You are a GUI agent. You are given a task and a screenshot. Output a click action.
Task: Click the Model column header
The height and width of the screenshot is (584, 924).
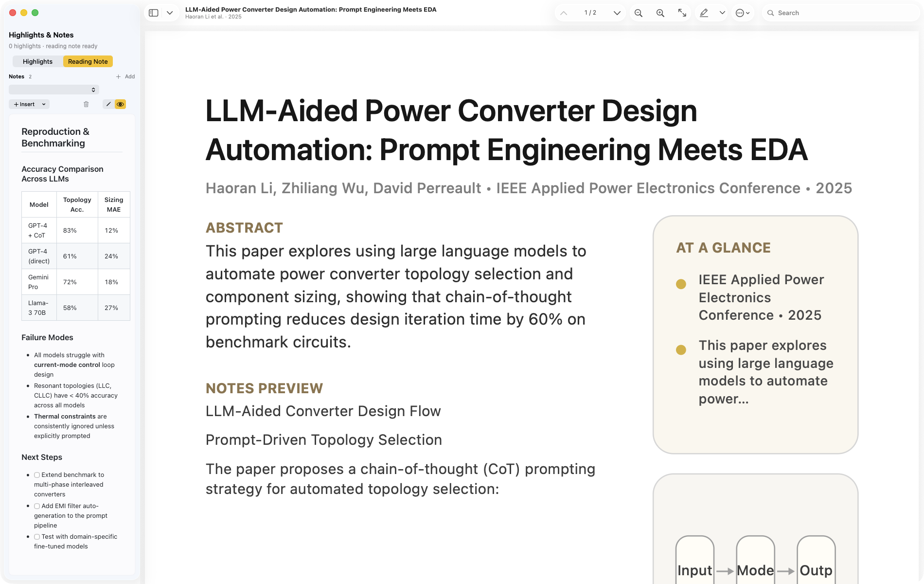pos(39,204)
